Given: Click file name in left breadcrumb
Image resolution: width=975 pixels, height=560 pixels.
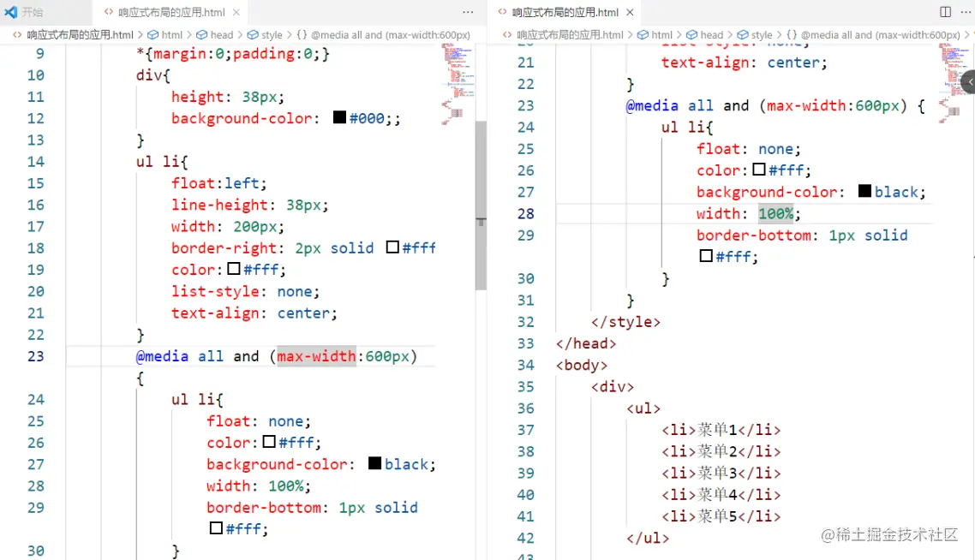Looking at the screenshot, I should pos(80,35).
